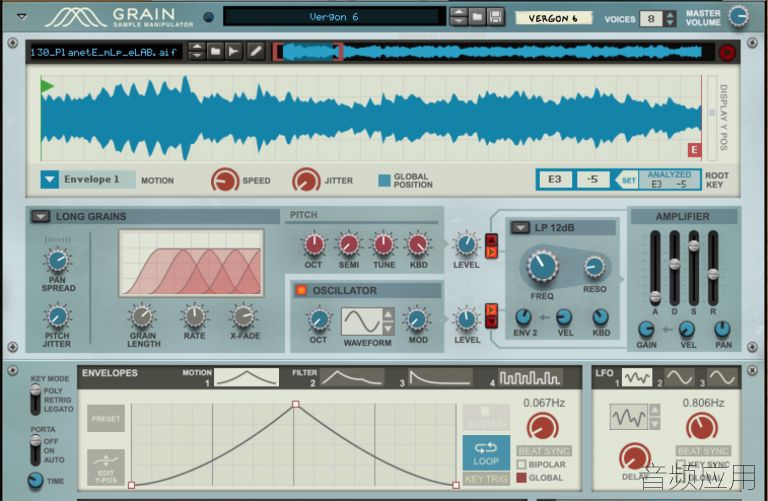This screenshot has width=768, height=501.
Task: Select the -5 root tune field
Action: 593,179
